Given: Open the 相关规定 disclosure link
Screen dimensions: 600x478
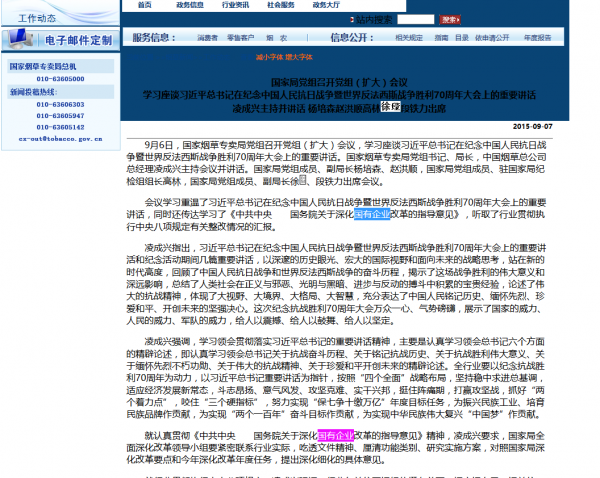Looking at the screenshot, I should pyautogui.click(x=409, y=38).
